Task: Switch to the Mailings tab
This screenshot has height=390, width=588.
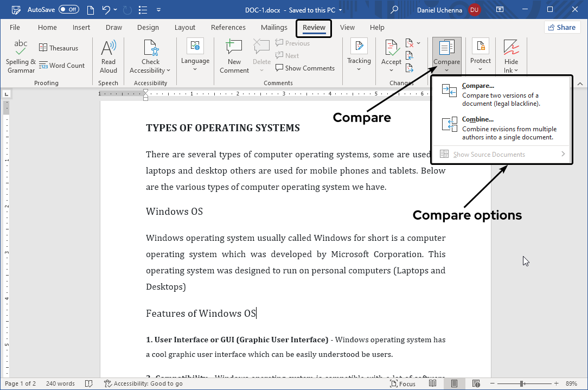Action: point(273,27)
